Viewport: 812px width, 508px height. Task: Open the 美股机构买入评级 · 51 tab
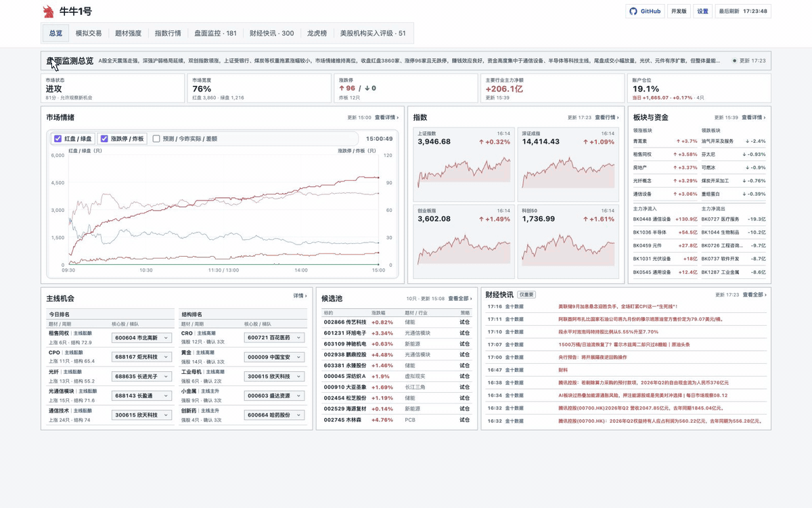(x=373, y=33)
